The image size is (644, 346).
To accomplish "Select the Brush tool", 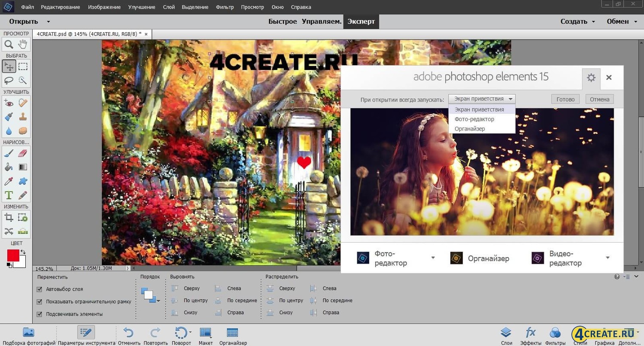I will [x=9, y=153].
